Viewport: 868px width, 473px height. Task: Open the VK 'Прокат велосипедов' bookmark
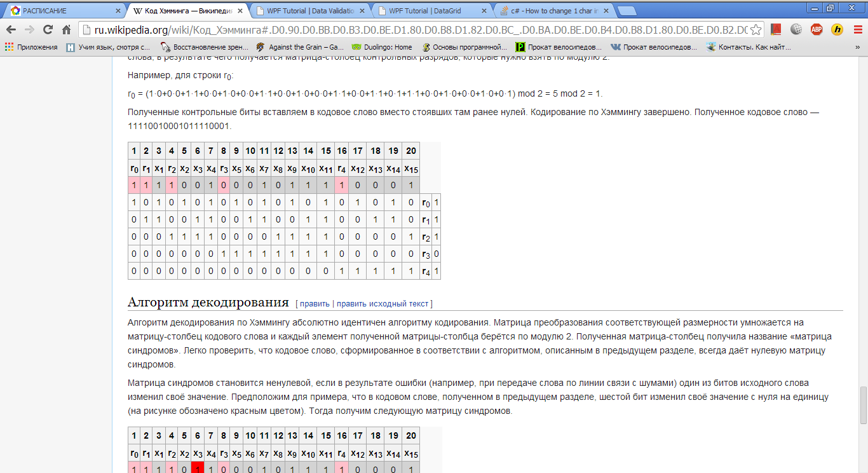[x=654, y=47]
